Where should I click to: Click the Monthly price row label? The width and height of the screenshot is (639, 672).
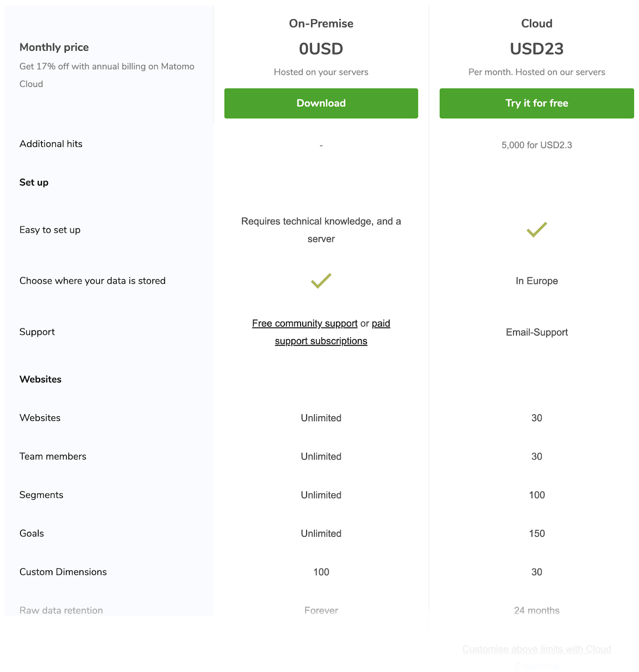tap(54, 47)
